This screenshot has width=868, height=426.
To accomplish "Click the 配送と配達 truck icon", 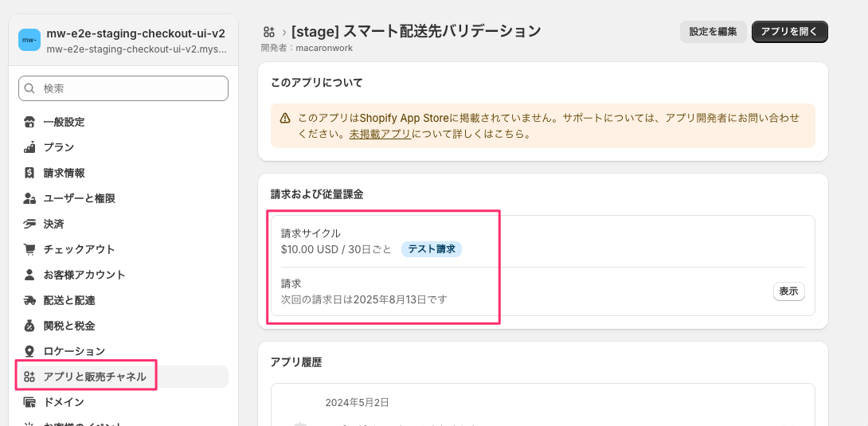I will point(29,300).
